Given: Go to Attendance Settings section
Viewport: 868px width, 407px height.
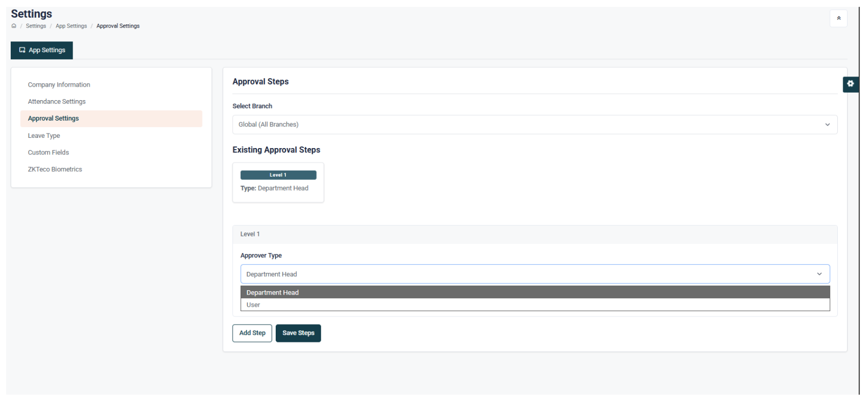Looking at the screenshot, I should point(57,102).
